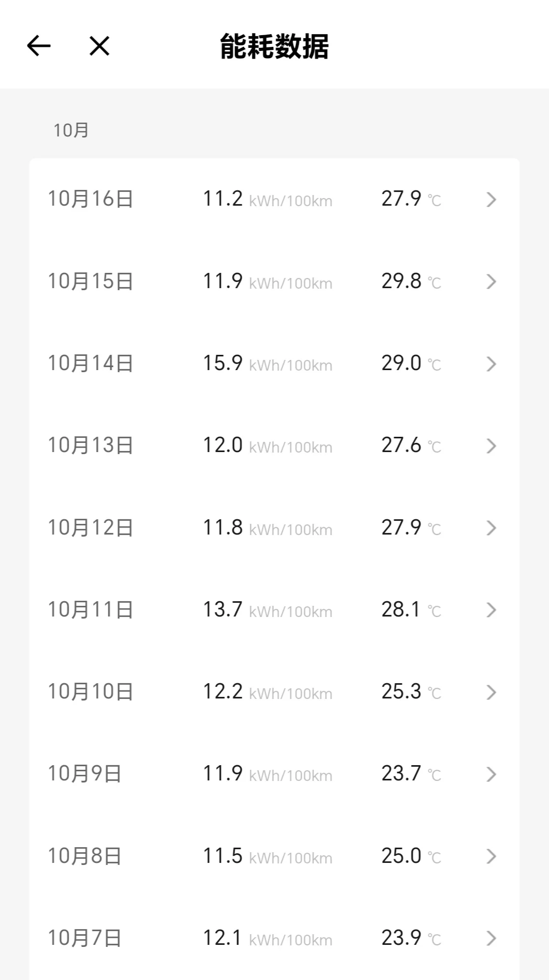This screenshot has width=549, height=980.
Task: Open chevron arrow on 10月11日 row
Action: tap(491, 610)
